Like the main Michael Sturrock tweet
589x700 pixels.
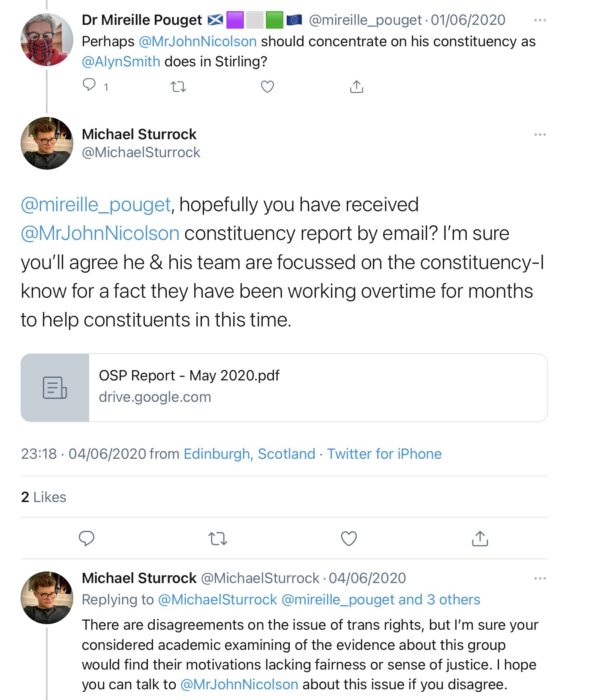(349, 538)
